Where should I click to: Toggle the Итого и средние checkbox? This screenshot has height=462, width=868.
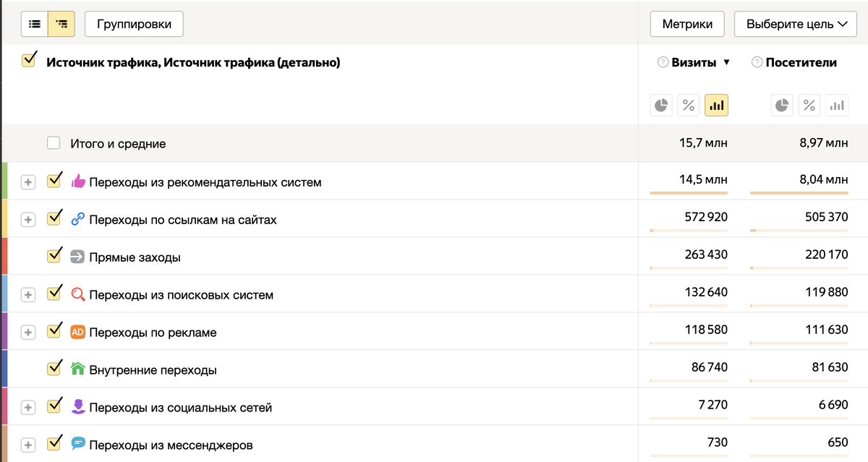pyautogui.click(x=53, y=143)
